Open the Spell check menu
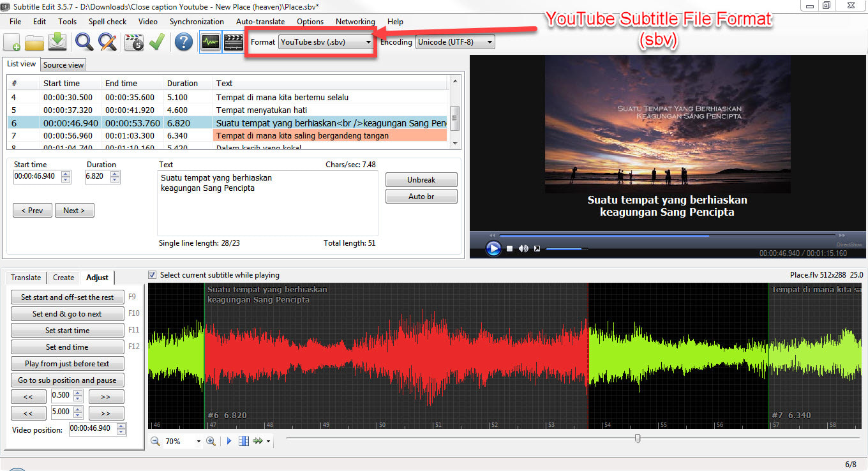Viewport: 868px width, 471px height. [x=107, y=21]
